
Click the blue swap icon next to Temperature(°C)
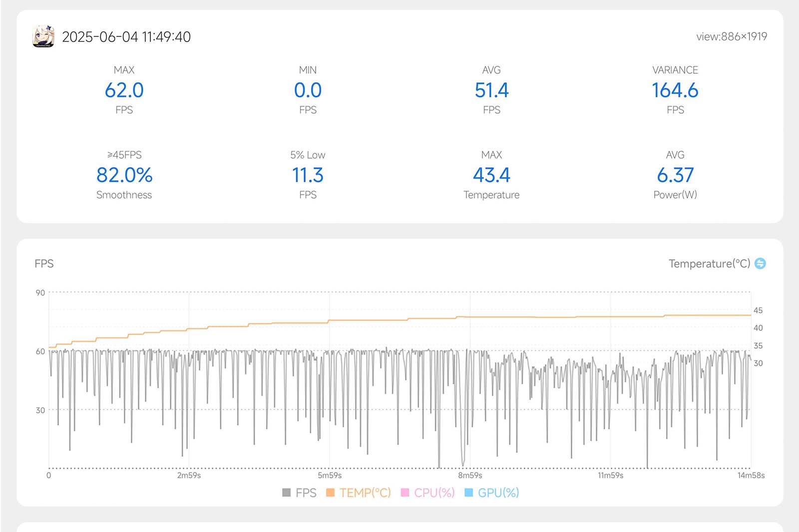pos(760,264)
